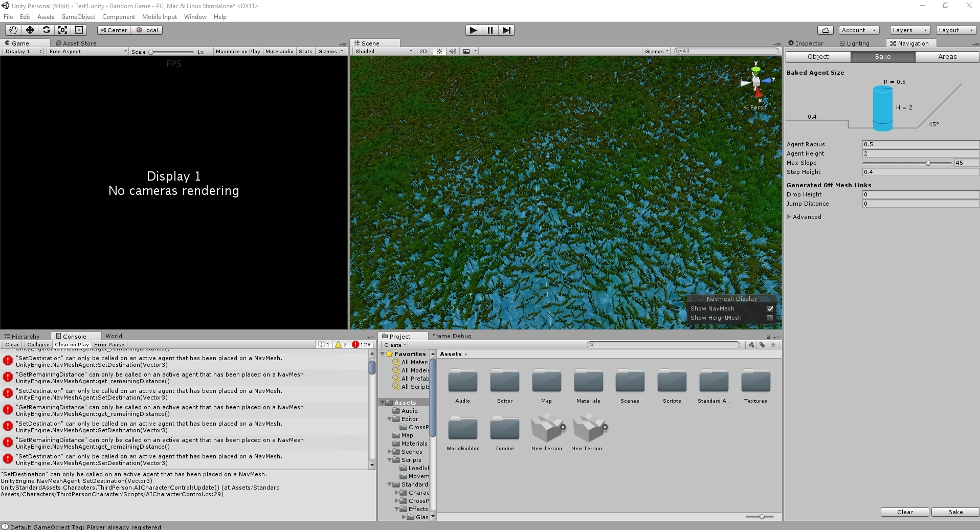This screenshot has height=530, width=980.
Task: Toggle scene audio speaker icon
Action: tap(453, 51)
